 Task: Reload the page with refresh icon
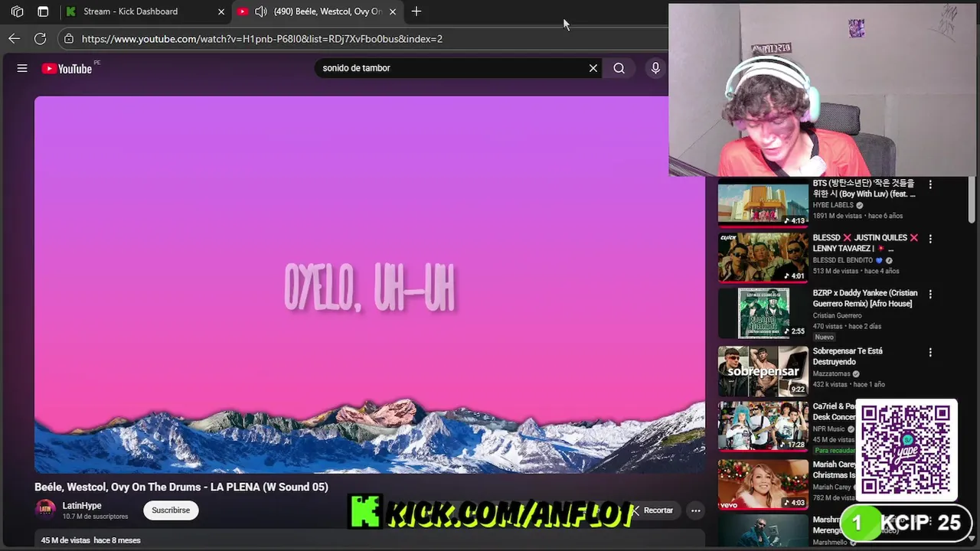41,38
